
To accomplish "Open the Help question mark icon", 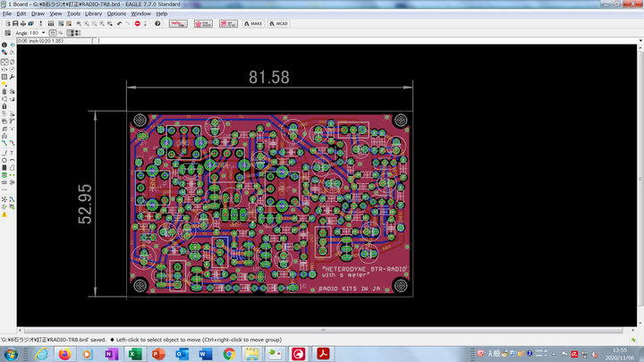I will (158, 23).
